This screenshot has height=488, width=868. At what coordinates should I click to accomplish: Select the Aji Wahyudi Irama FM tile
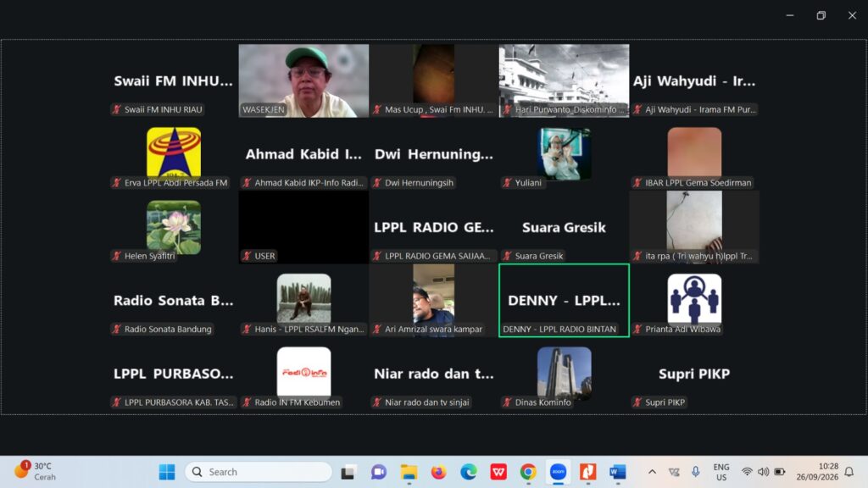click(694, 80)
